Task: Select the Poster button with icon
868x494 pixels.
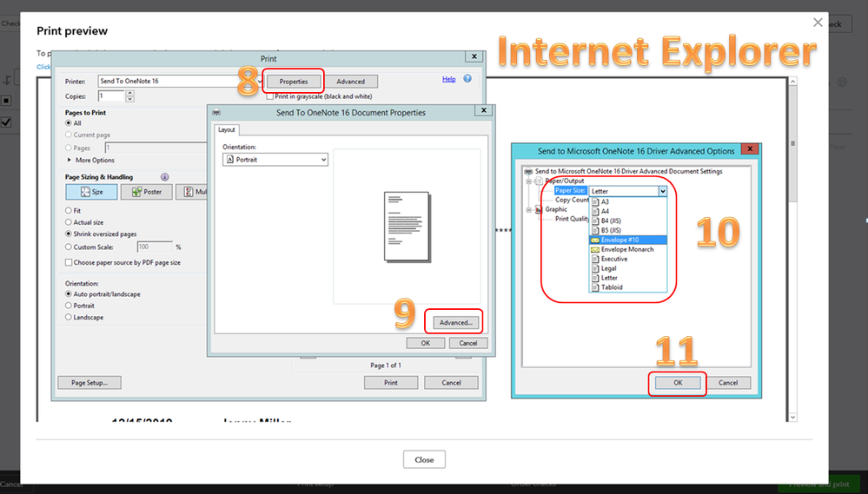Action: coord(147,192)
